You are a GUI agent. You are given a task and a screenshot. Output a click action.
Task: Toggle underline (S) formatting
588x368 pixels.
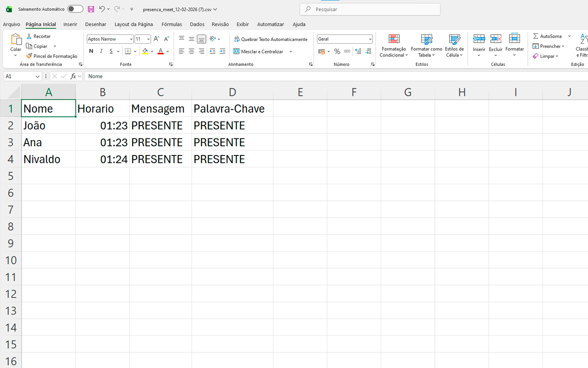click(x=111, y=52)
